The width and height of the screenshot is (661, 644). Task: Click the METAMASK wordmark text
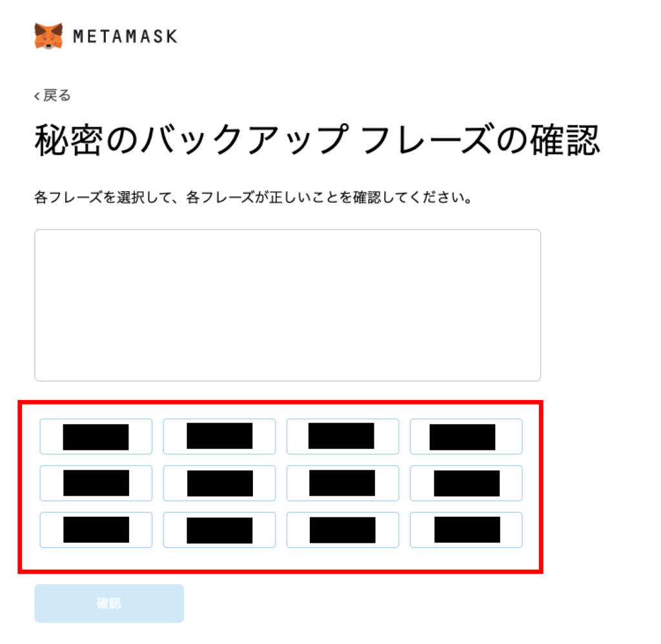[x=125, y=36]
